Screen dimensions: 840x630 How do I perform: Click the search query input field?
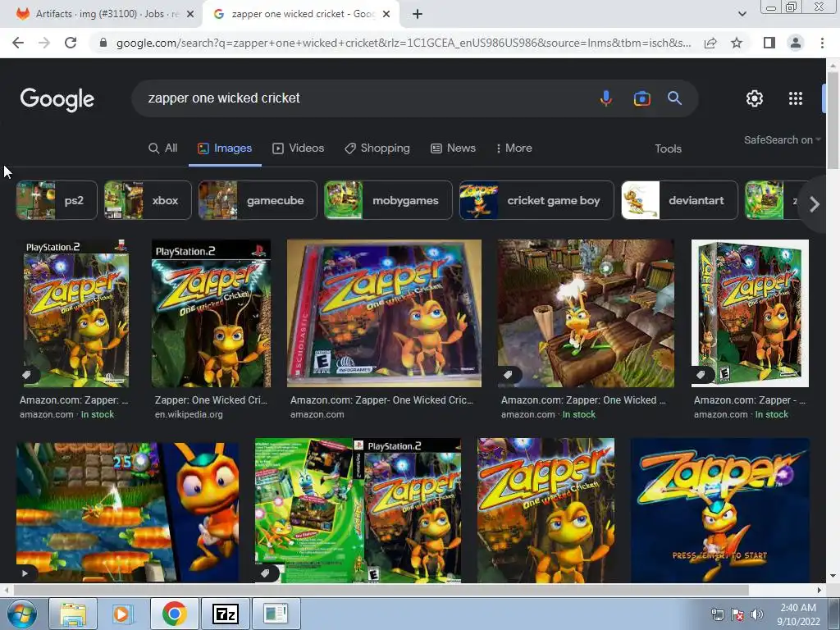click(364, 98)
